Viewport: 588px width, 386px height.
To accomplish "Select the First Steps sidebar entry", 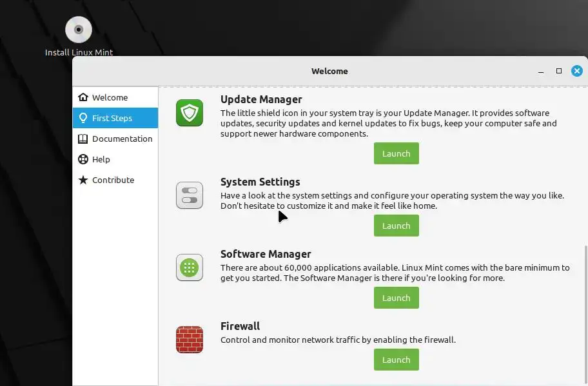I will pyautogui.click(x=115, y=118).
